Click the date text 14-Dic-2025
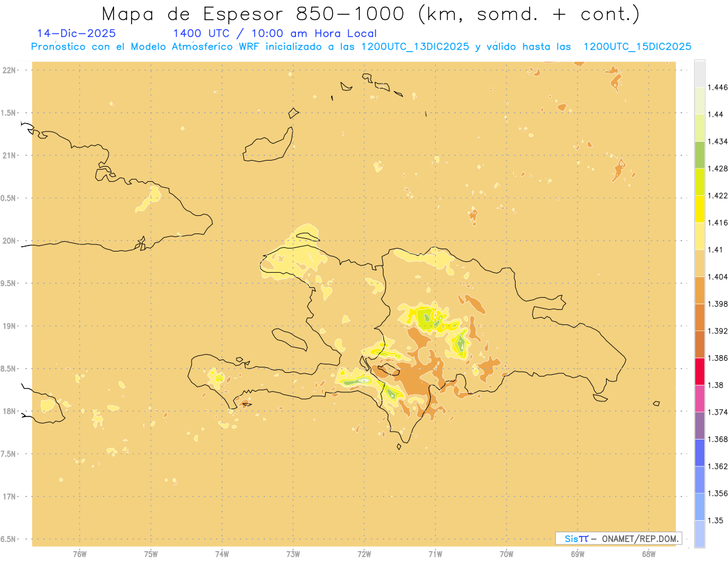 [76, 33]
